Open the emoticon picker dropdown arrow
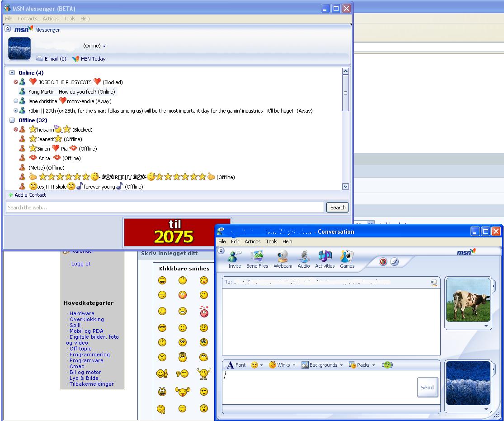The height and width of the screenshot is (421, 504). [261, 365]
